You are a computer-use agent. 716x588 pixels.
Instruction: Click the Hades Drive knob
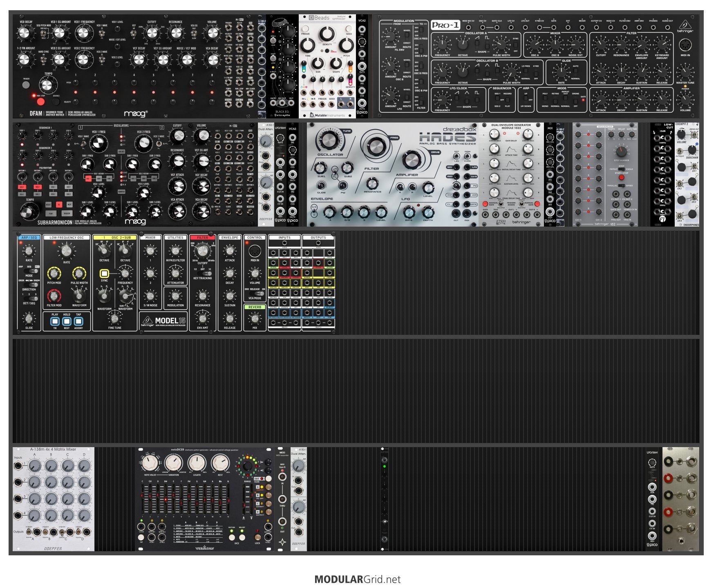412,160
